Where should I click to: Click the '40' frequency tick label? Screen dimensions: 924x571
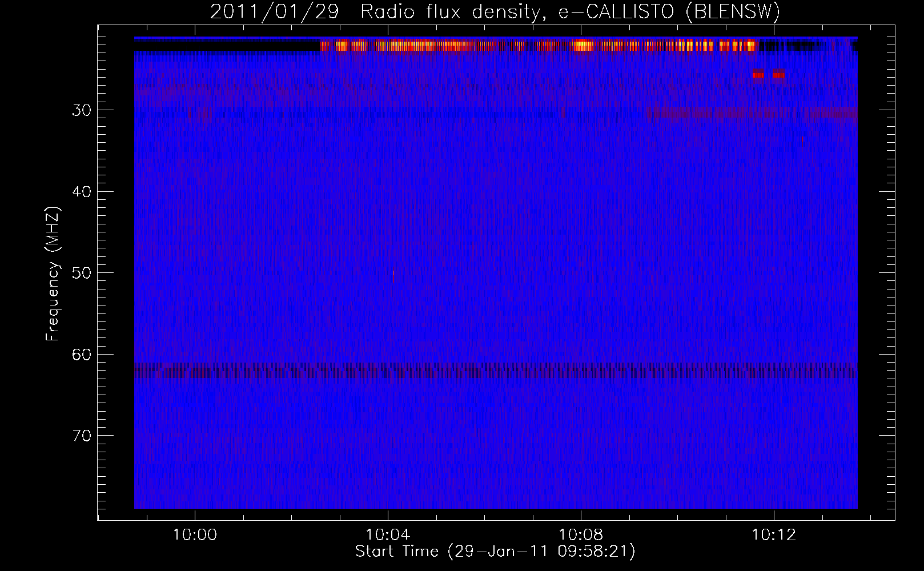82,192
